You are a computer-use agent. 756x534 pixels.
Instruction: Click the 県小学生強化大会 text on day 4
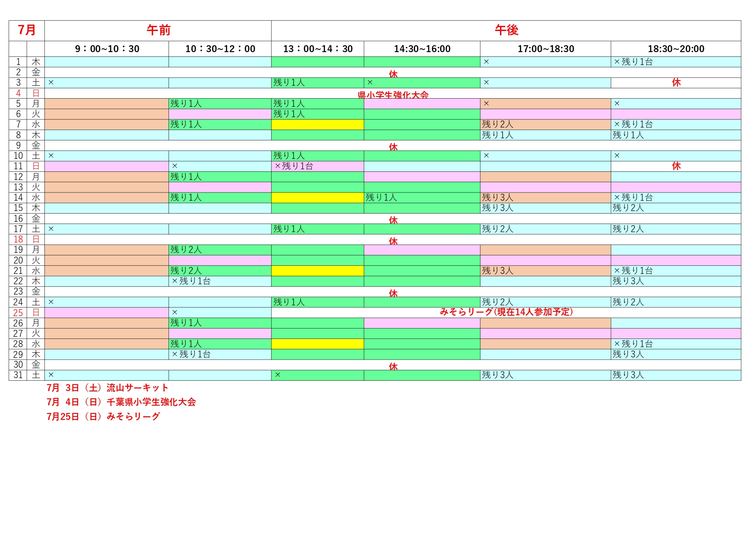pyautogui.click(x=393, y=95)
